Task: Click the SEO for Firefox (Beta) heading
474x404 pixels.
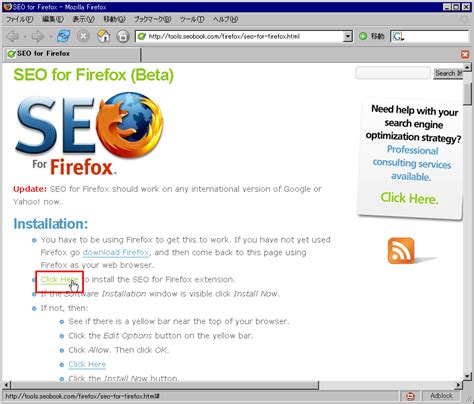Action: pos(93,75)
